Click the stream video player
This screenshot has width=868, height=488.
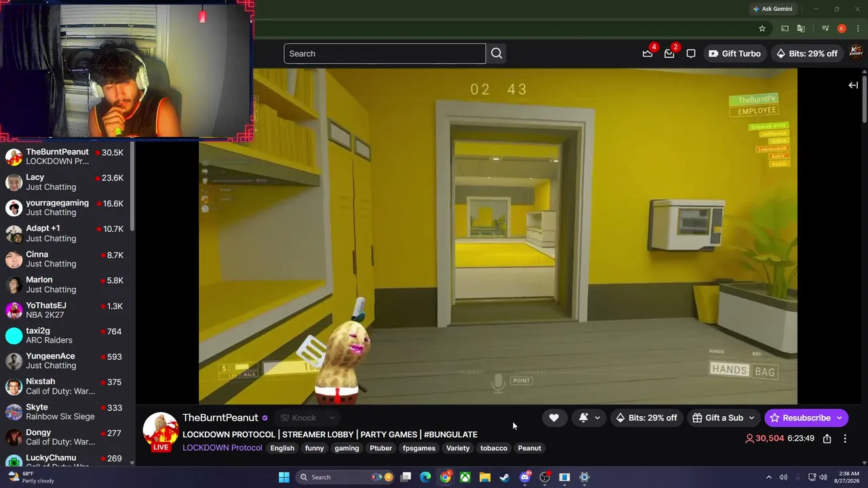[498, 237]
